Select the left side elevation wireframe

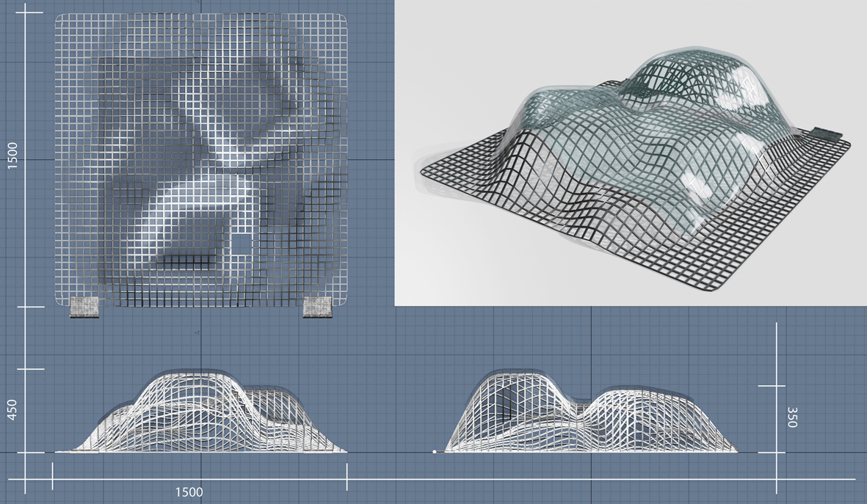(x=202, y=414)
